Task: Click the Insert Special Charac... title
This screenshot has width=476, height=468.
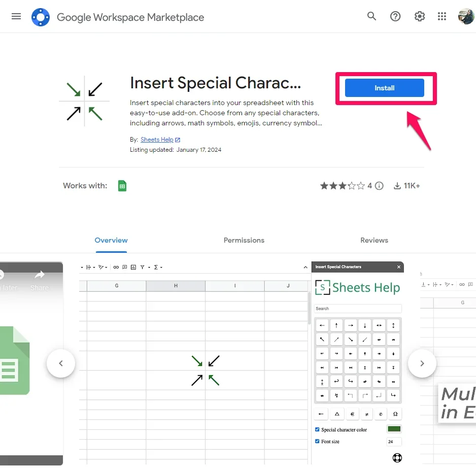Action: 216,83
